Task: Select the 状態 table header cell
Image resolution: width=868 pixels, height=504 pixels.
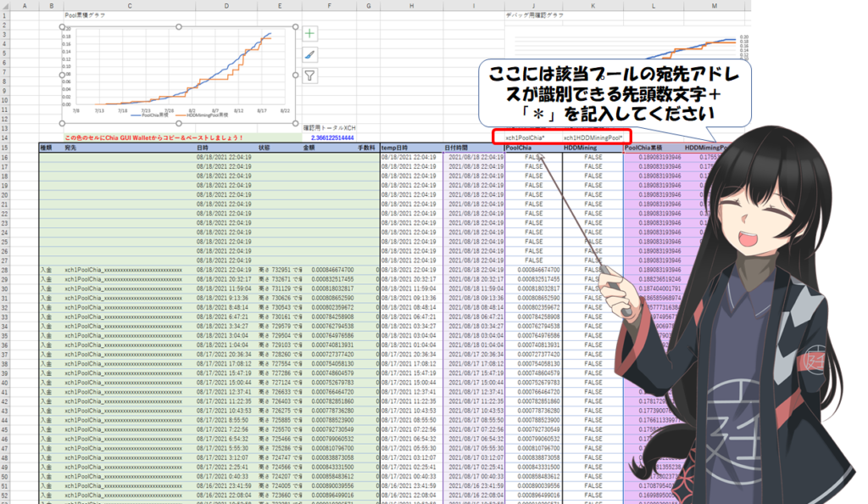Action: 280,148
